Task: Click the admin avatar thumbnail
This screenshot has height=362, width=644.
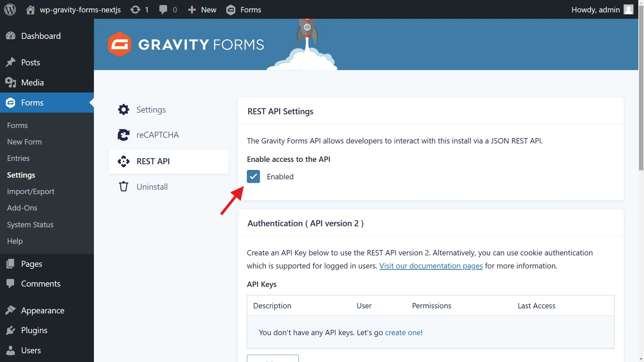Action: pyautogui.click(x=628, y=9)
